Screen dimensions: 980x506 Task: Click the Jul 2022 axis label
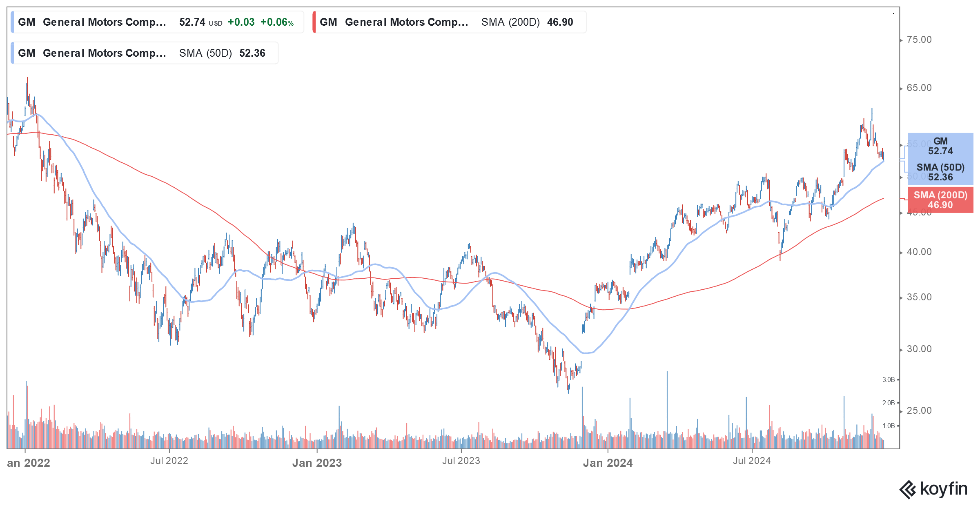[x=169, y=461]
